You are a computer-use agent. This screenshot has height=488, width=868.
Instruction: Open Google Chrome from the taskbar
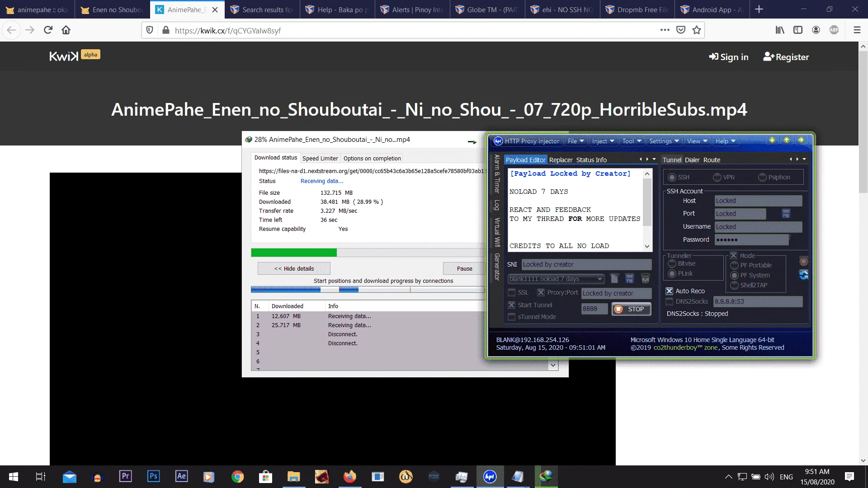[237, 477]
